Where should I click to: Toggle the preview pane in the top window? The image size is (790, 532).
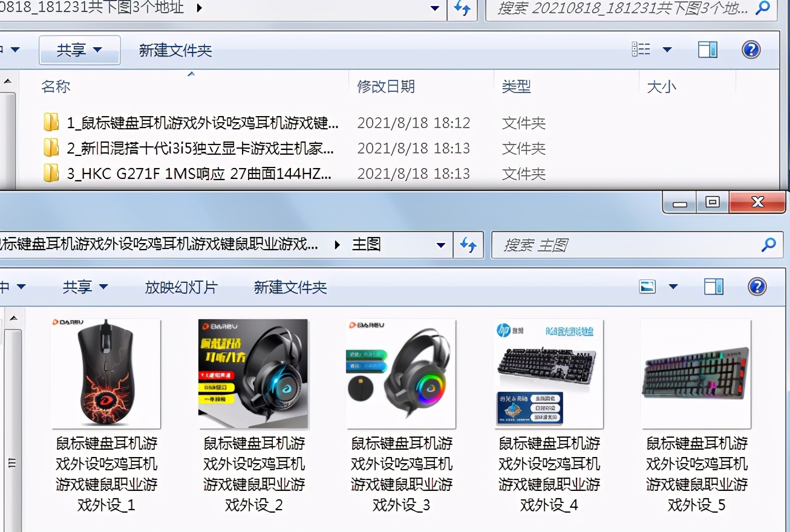click(x=707, y=49)
